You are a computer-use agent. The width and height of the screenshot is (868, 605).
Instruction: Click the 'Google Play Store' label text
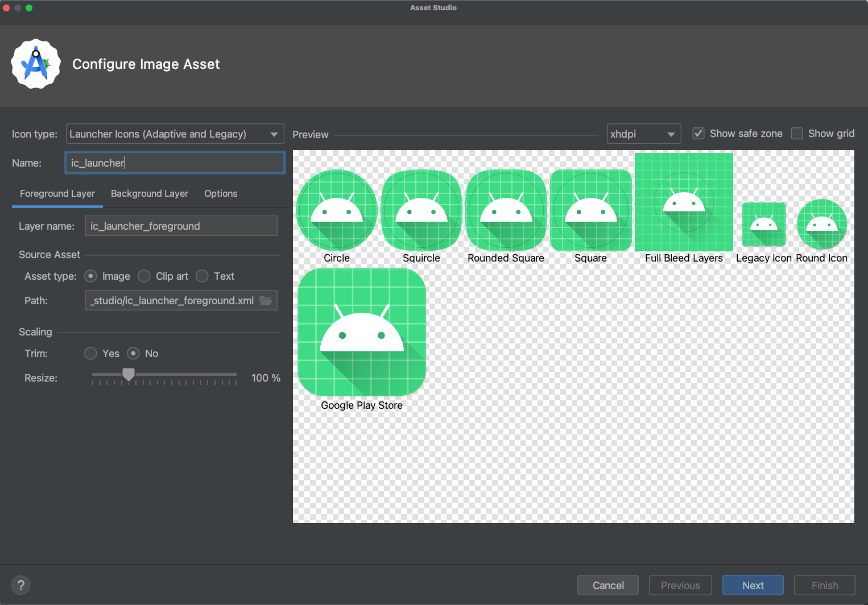362,405
